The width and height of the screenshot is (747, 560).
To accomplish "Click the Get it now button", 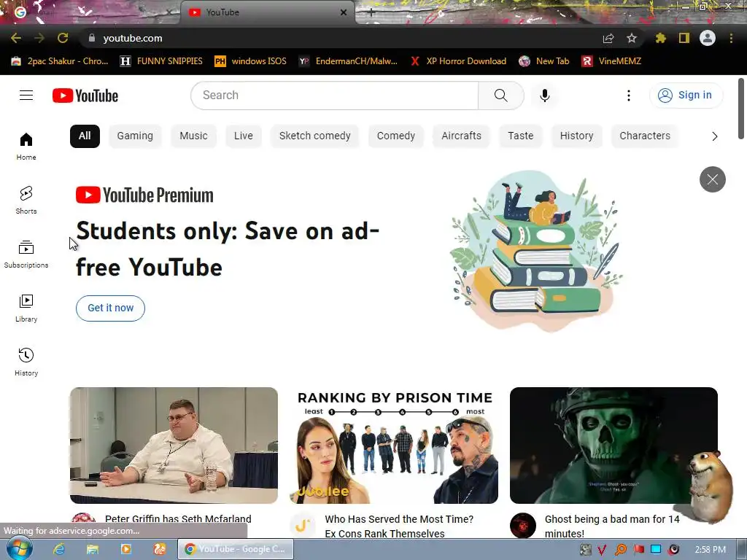I will (x=111, y=308).
